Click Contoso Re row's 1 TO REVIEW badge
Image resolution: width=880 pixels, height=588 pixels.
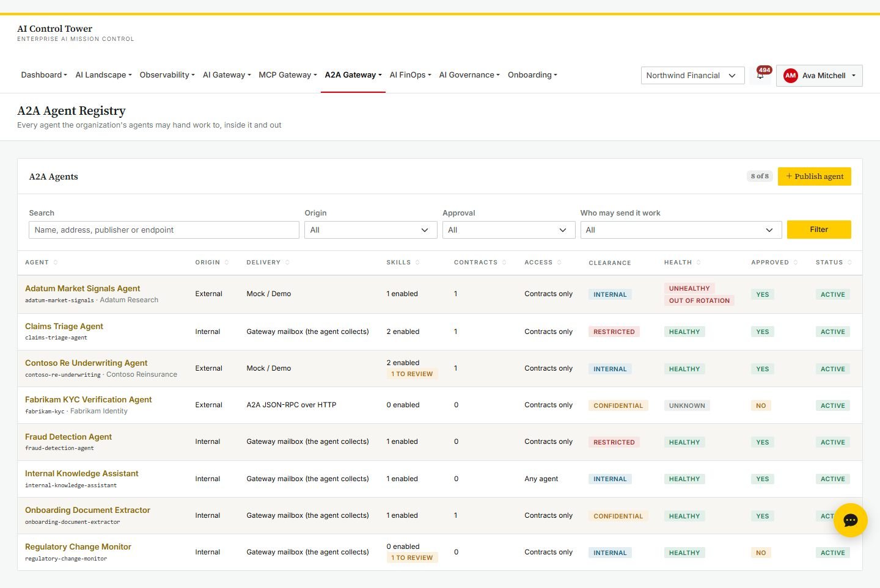[412, 374]
